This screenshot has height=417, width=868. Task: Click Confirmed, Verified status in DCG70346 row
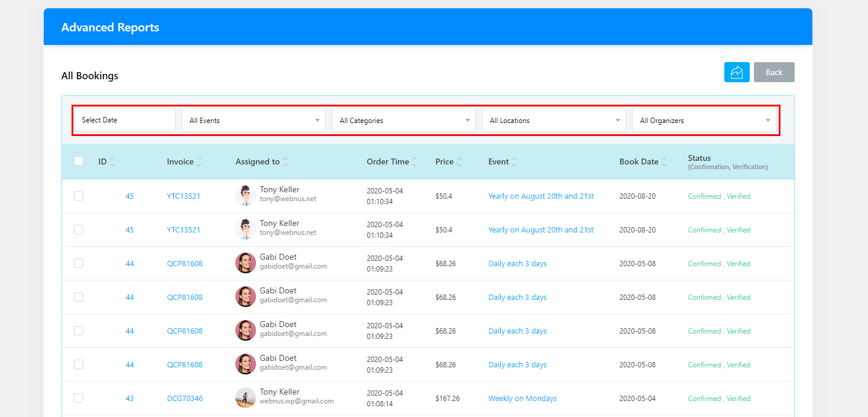point(719,399)
